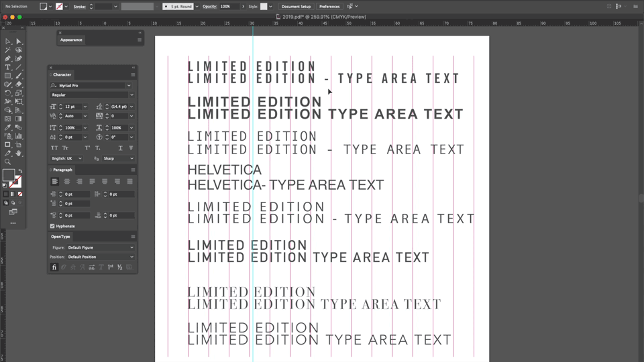This screenshot has height=362, width=644.
Task: Toggle Ordinals in OpenType panel
Action: pos(111,267)
